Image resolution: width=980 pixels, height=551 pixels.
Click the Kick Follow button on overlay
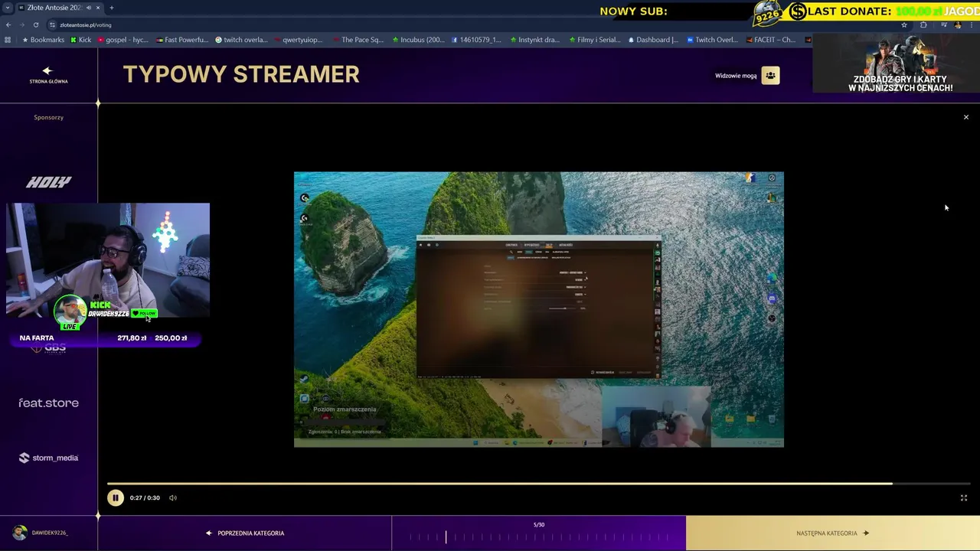[144, 313]
